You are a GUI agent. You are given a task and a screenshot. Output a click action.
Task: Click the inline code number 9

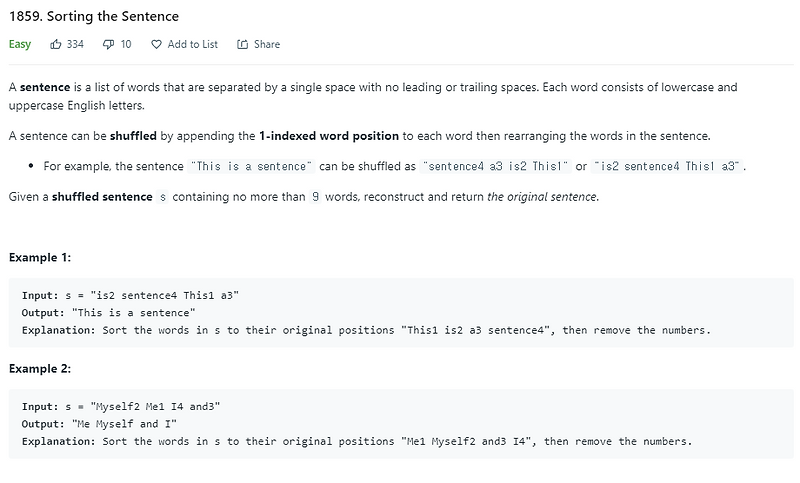click(x=316, y=197)
